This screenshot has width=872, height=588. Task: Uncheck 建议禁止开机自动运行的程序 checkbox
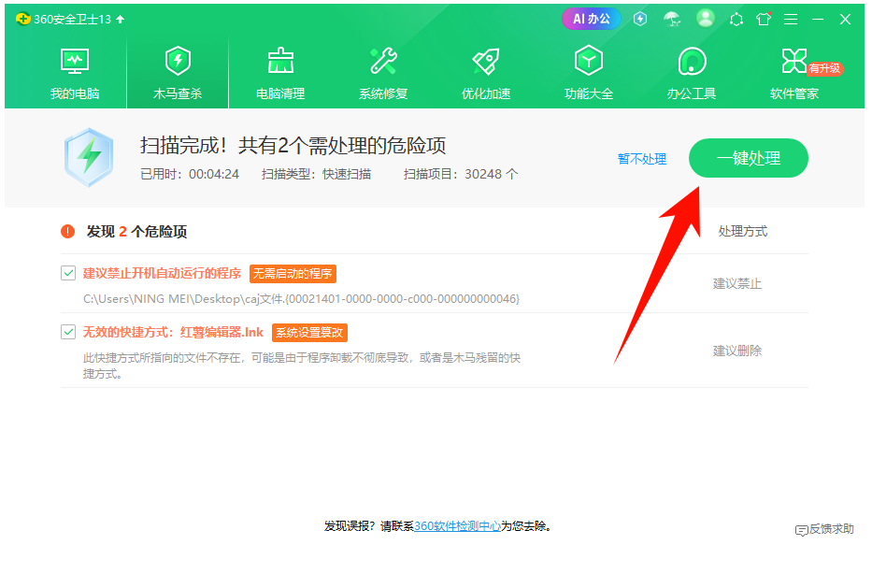tap(68, 273)
